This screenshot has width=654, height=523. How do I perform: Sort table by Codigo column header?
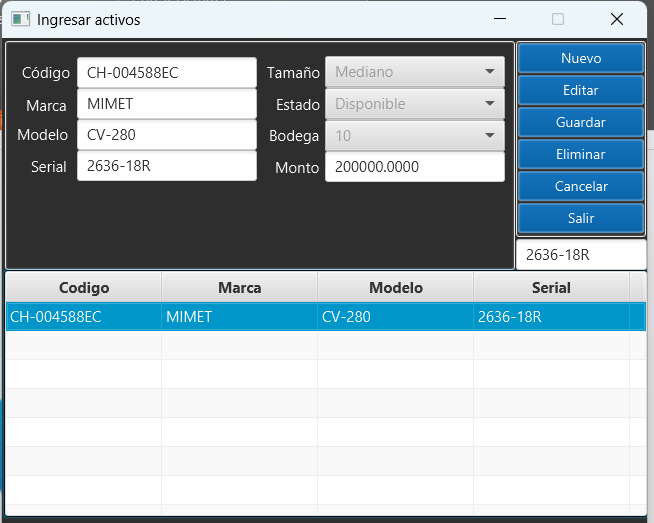[84, 287]
